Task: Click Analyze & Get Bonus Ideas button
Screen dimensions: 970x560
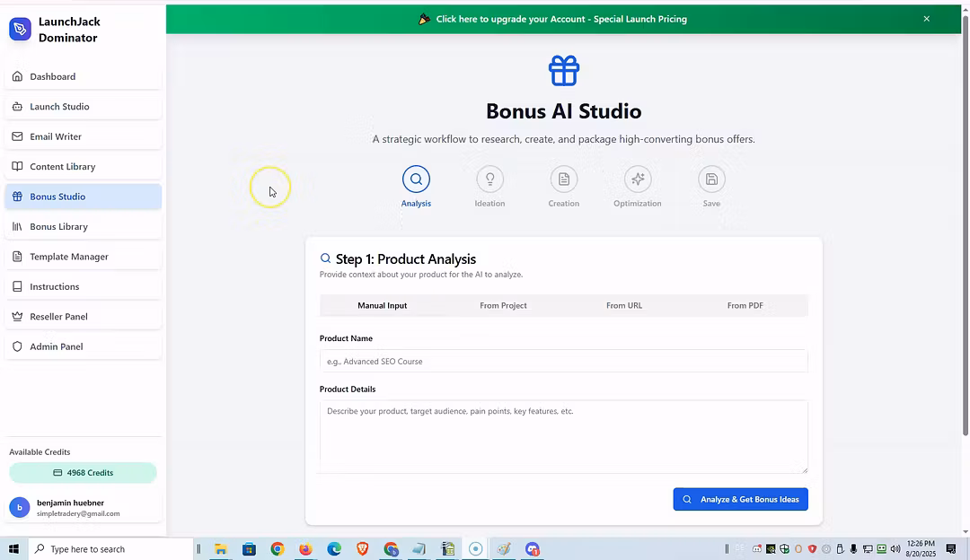Action: [740, 499]
